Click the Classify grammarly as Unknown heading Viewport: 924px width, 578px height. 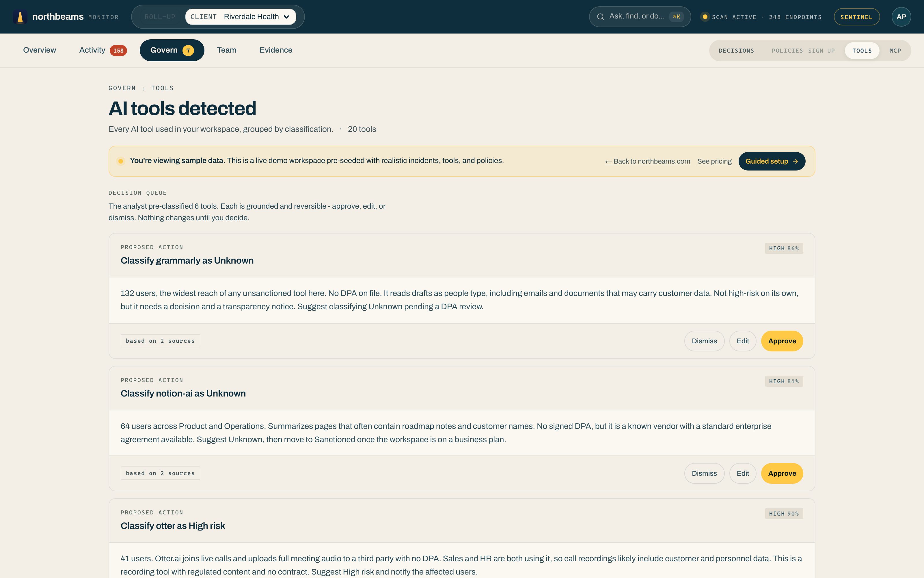(187, 260)
